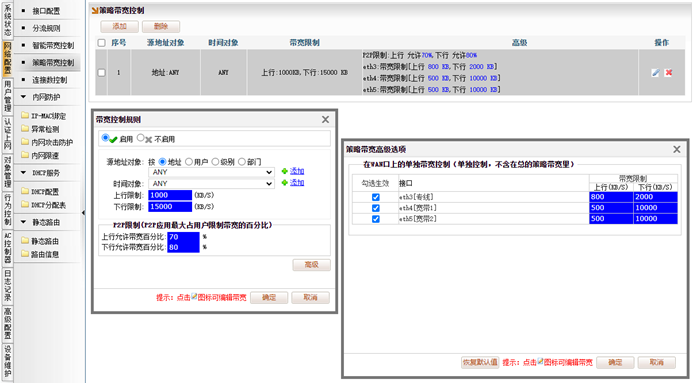Viewport: 693px width, 383px height.
Task: Choose 用户 as source address type
Action: (189, 162)
